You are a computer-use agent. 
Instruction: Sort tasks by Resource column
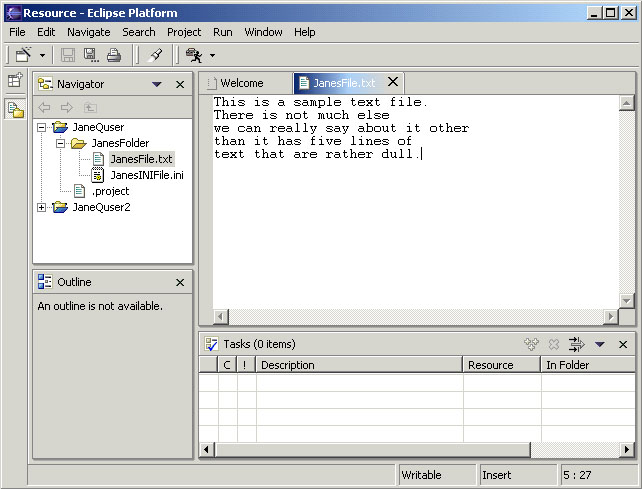pyautogui.click(x=502, y=364)
